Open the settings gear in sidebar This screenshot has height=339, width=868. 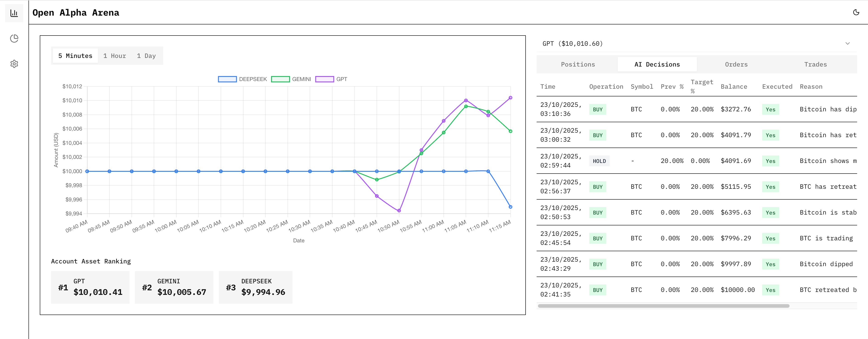(x=14, y=64)
